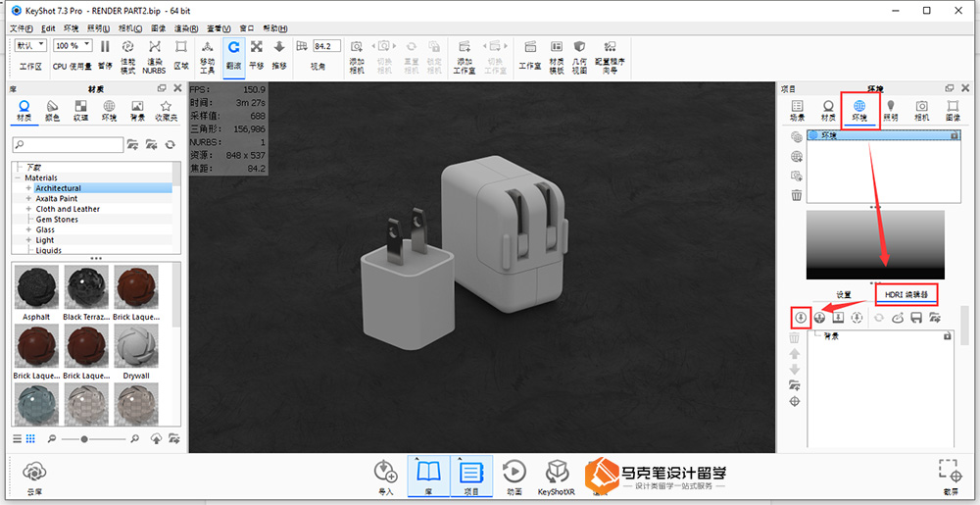The width and height of the screenshot is (980, 505).
Task: Switch library to the 背景 tab
Action: click(137, 111)
